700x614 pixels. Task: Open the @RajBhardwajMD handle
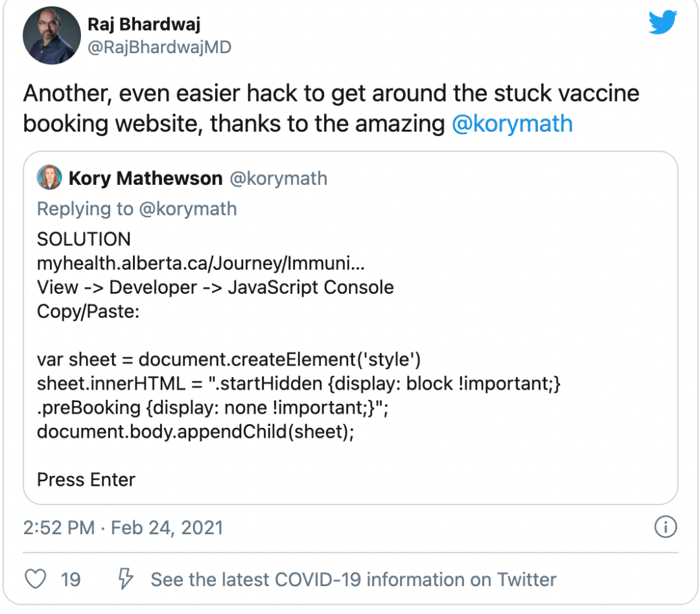[x=159, y=47]
